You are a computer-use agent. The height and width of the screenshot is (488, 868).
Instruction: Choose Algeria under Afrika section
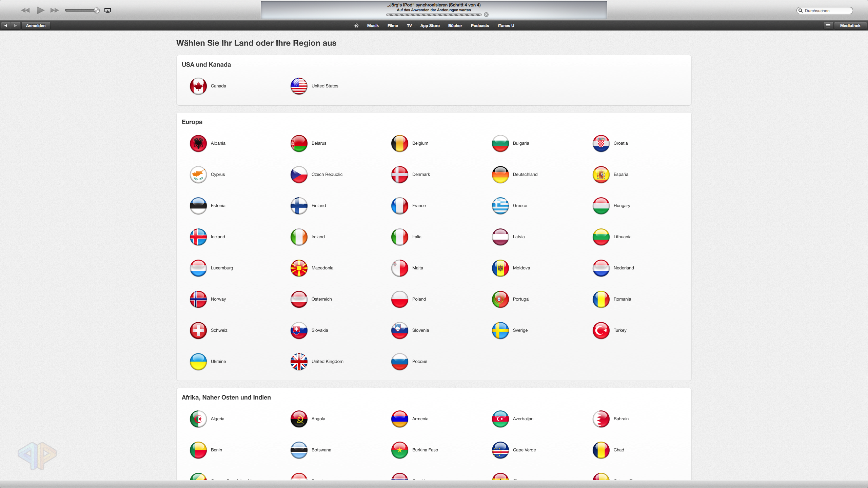(198, 419)
